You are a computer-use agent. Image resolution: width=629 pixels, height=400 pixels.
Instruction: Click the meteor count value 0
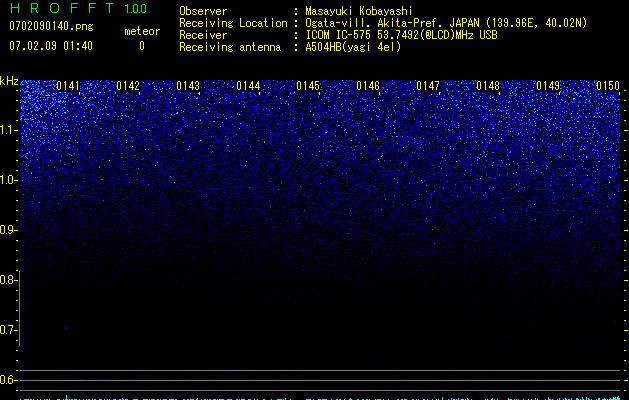pyautogui.click(x=142, y=46)
